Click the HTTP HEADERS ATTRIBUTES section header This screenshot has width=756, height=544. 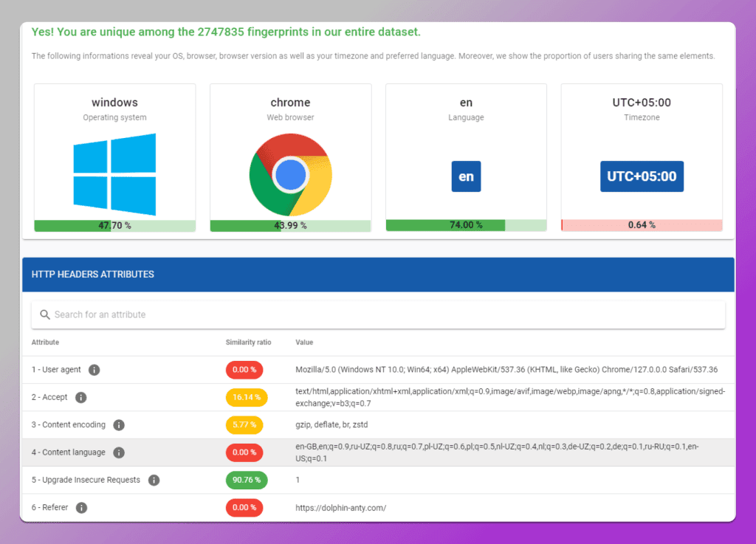[x=378, y=274]
